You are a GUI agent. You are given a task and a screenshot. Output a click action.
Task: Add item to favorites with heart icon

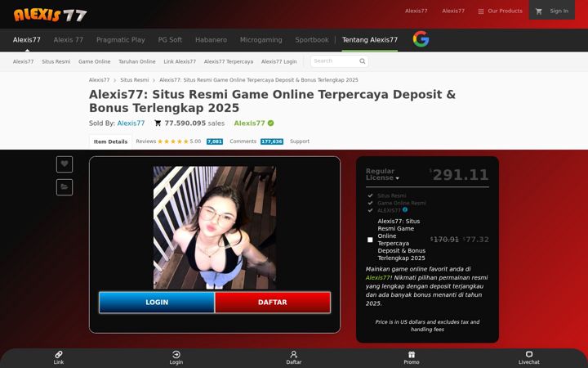point(65,164)
